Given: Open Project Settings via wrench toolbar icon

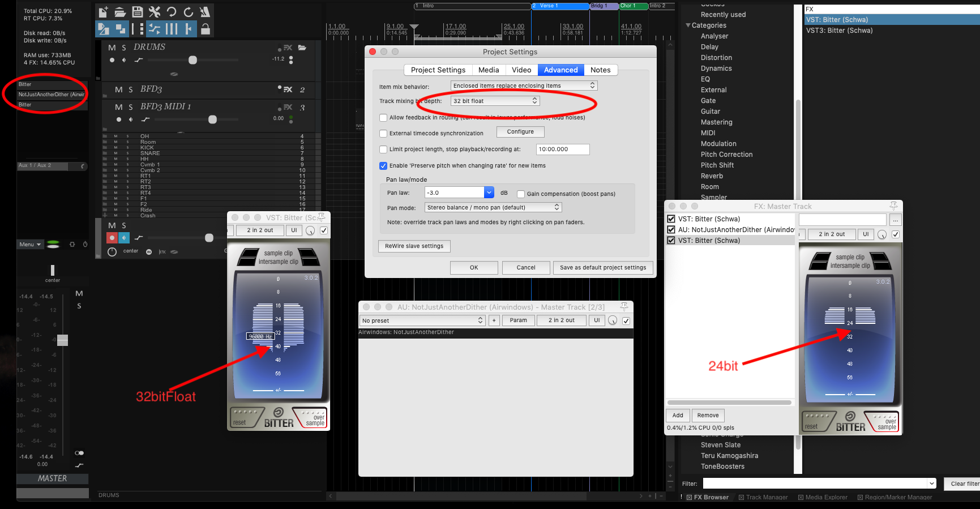Looking at the screenshot, I should pos(154,12).
